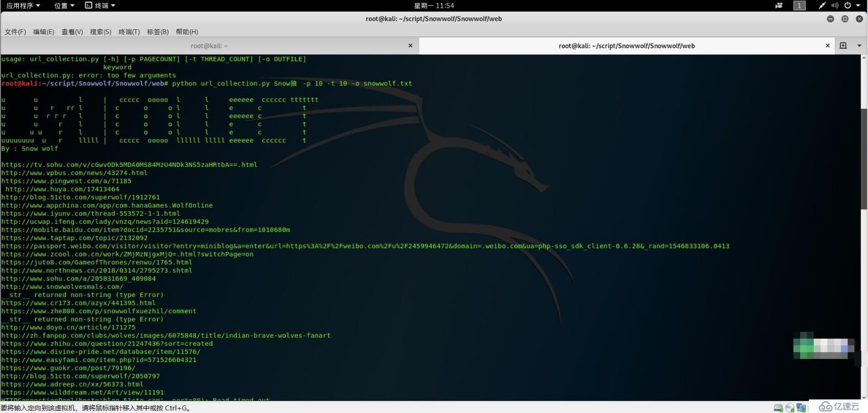Click the 'too few arguments' error line

tap(88, 75)
